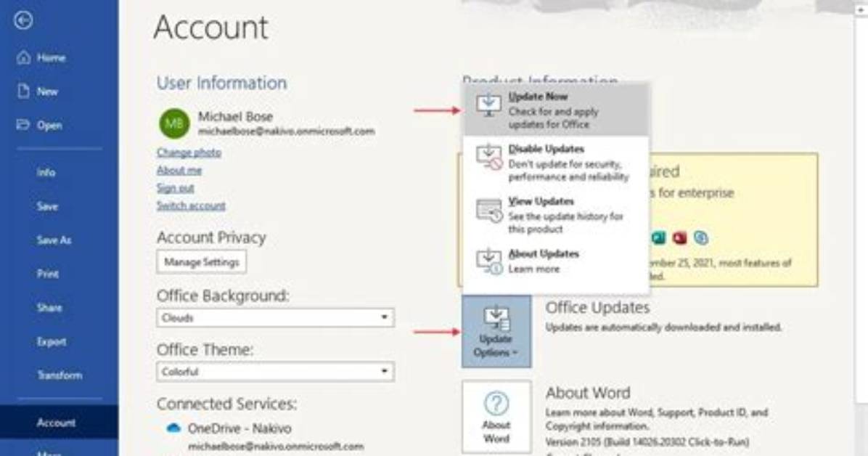Screen dimensions: 868x456
Task: Click the Switch account link
Action: click(x=191, y=205)
